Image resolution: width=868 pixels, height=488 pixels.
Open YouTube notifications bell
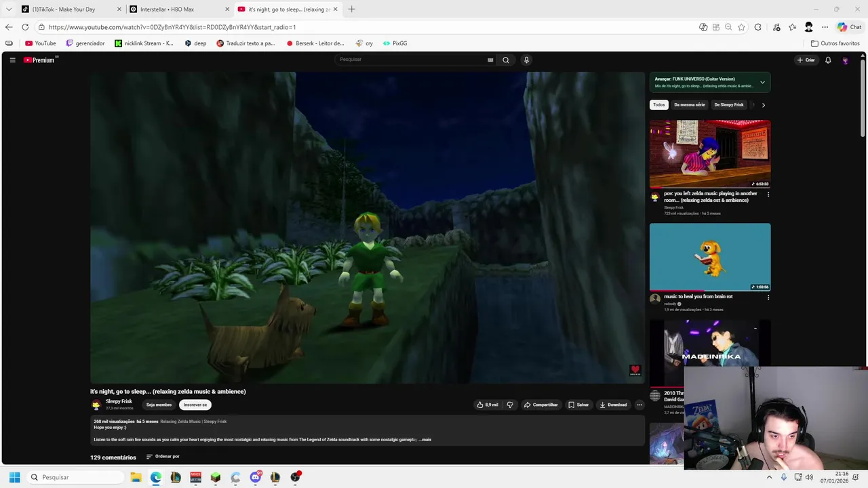click(828, 60)
